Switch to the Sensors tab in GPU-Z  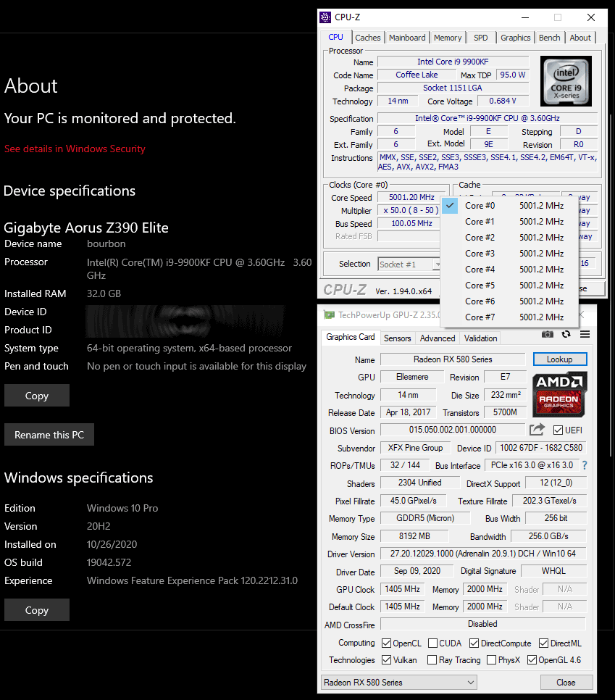point(397,338)
